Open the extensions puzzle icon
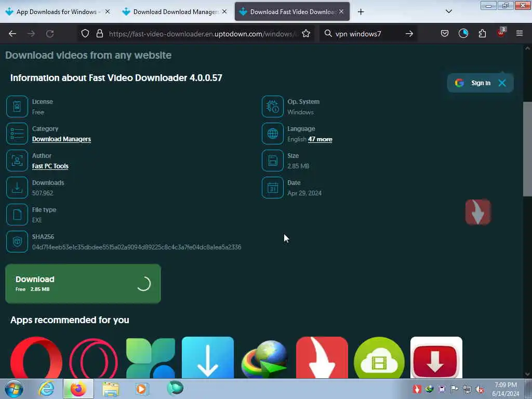 tap(482, 33)
